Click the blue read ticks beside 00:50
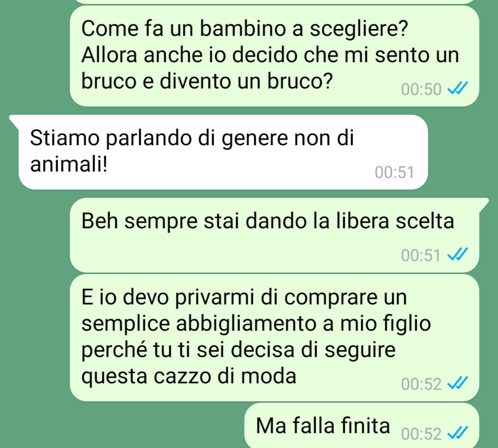The image size is (498, 448). point(458,89)
